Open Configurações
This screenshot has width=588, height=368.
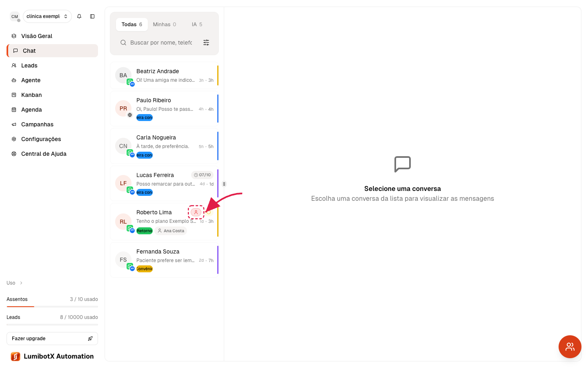(x=52, y=139)
